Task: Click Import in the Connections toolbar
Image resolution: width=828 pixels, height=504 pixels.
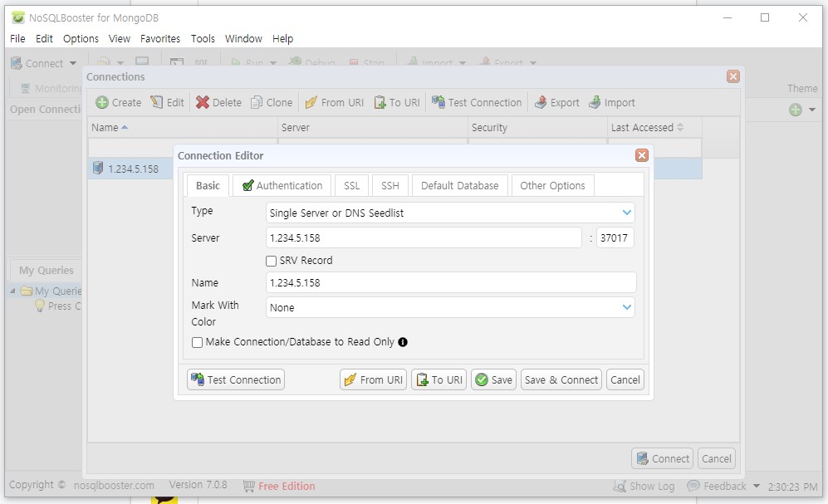Action: click(x=612, y=102)
